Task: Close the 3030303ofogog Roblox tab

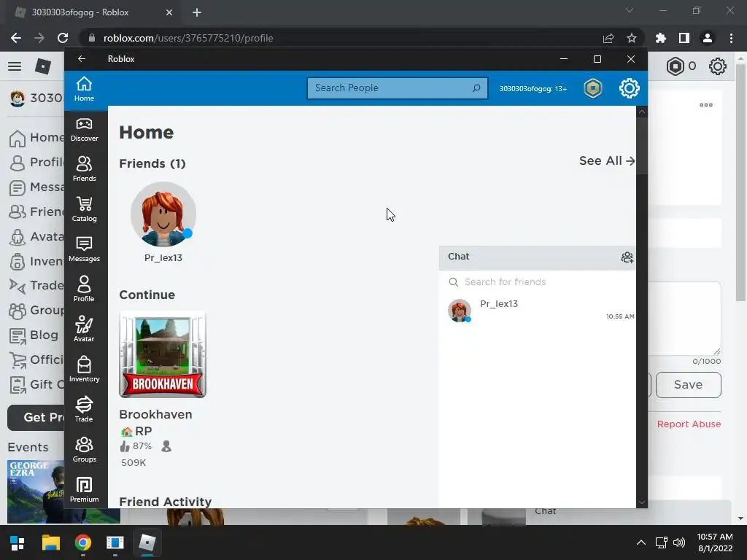Action: point(169,12)
